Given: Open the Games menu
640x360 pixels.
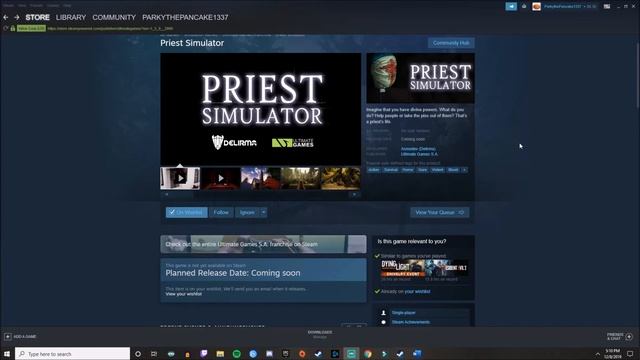Looking at the screenshot, I should pos(53,5).
